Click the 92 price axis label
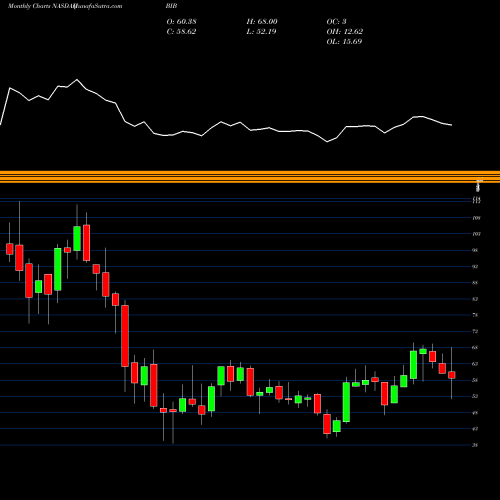Screen dimensions: 500x500 475,267
